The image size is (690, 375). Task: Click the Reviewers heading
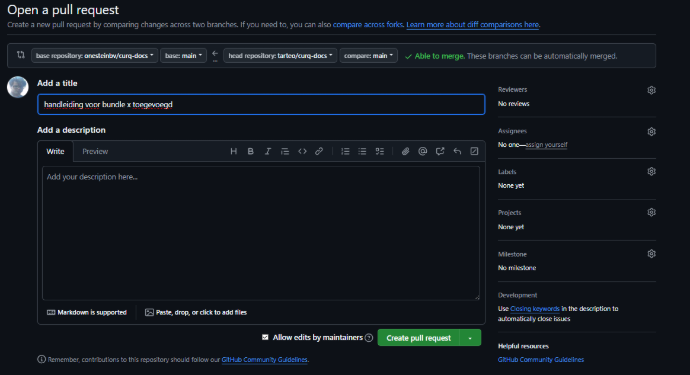click(512, 90)
